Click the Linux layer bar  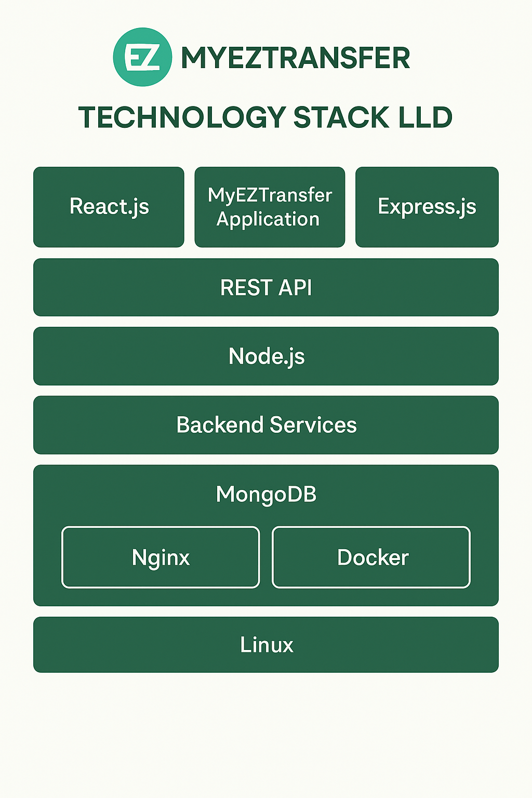[x=266, y=645]
